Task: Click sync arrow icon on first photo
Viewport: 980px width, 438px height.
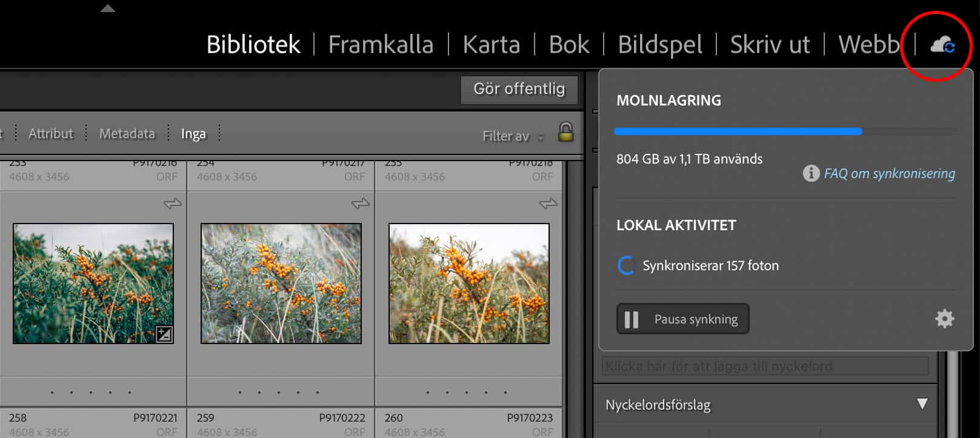Action: click(173, 204)
